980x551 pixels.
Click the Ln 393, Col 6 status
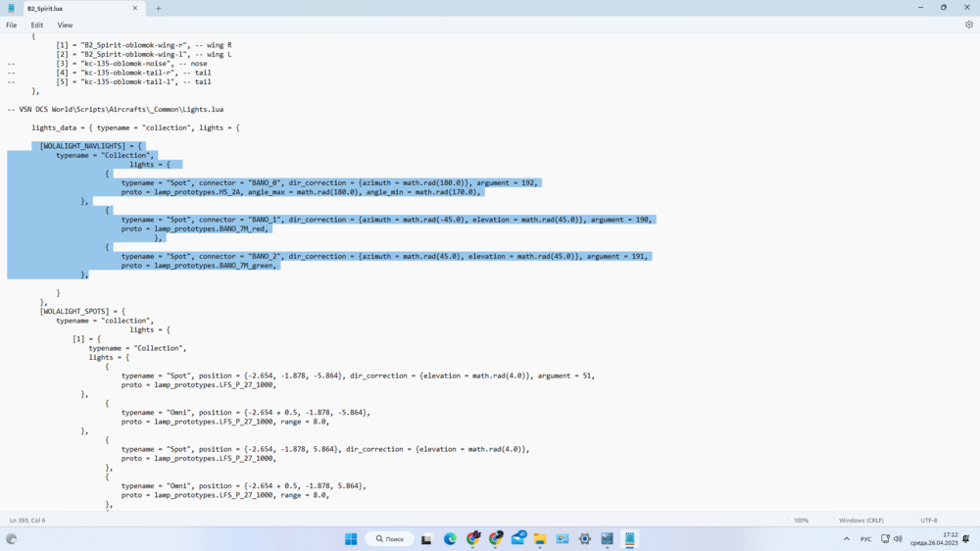[x=27, y=521]
